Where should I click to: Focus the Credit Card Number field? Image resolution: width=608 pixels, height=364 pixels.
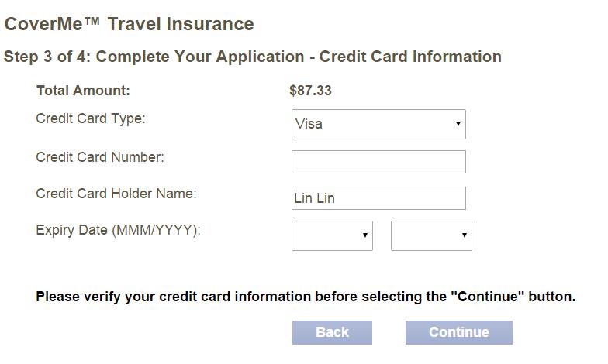click(378, 162)
